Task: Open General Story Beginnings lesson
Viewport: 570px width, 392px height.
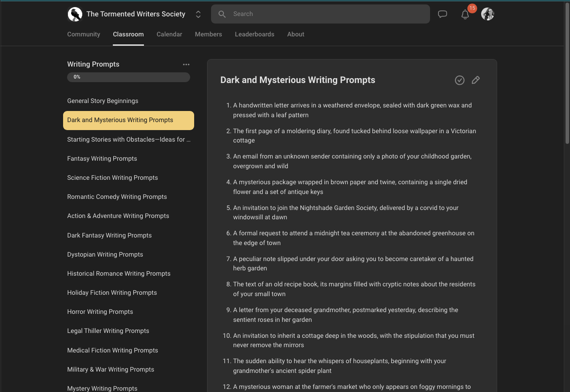Action: [x=103, y=101]
